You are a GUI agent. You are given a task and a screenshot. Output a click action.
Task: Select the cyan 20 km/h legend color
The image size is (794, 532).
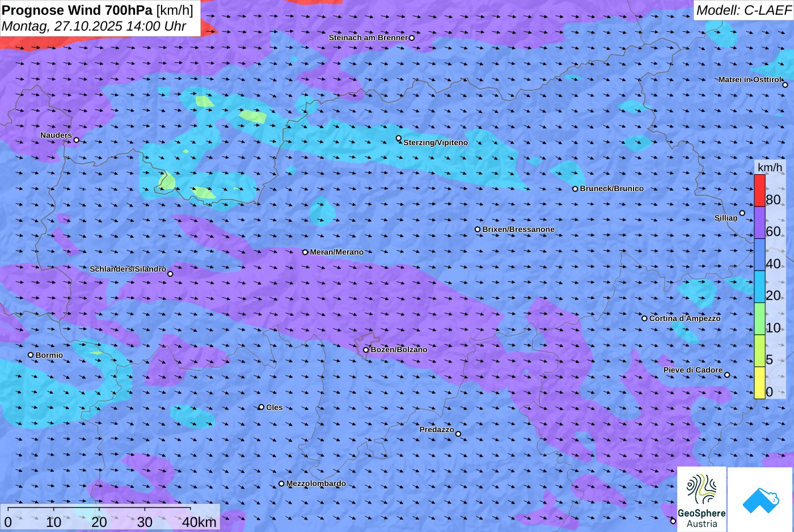(759, 286)
